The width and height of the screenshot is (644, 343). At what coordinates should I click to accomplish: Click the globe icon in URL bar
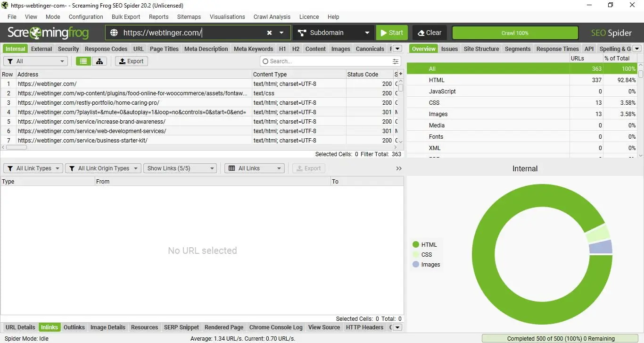click(114, 33)
